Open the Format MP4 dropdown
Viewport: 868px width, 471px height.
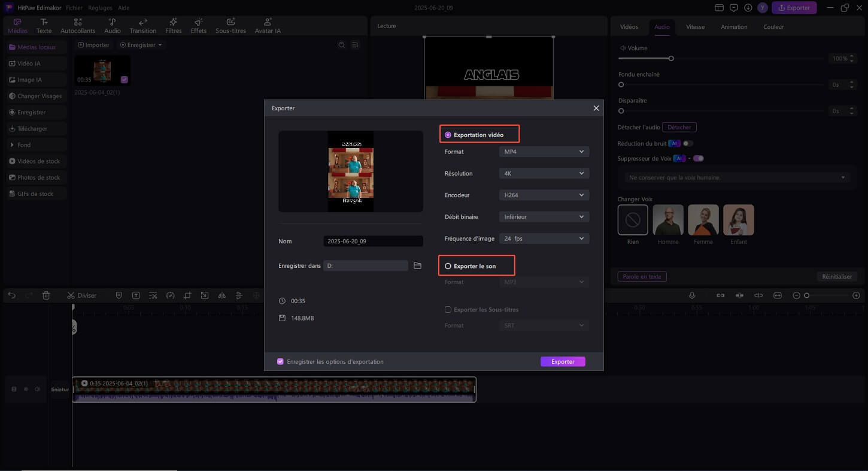(544, 152)
